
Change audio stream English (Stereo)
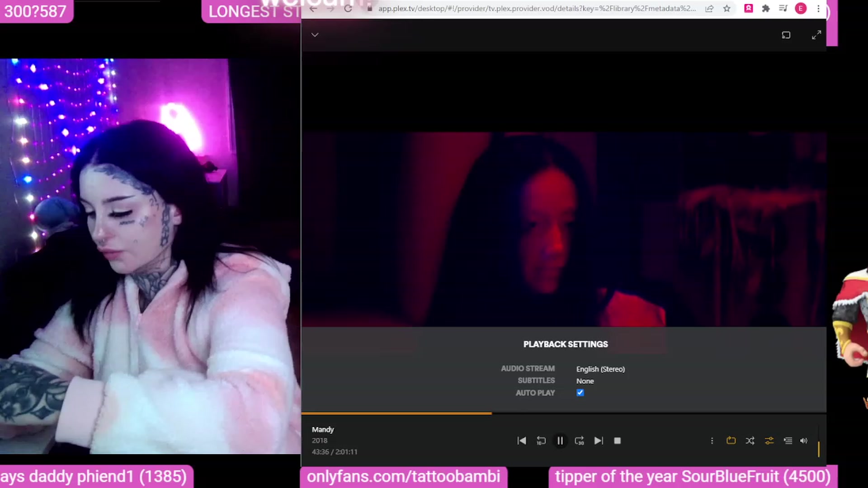pos(600,369)
